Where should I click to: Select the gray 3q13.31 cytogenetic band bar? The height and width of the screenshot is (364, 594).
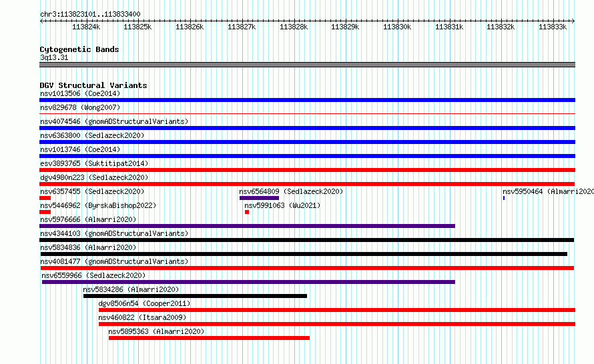(x=307, y=65)
